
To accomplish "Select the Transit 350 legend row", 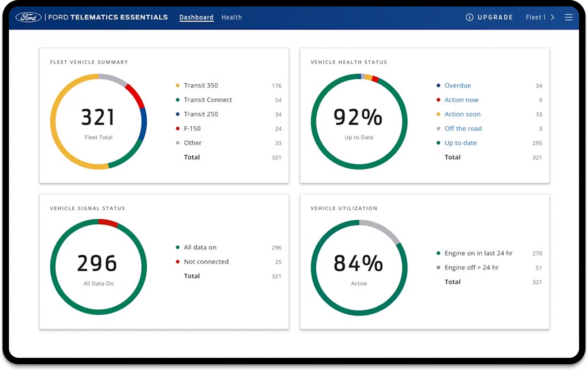I will click(x=229, y=85).
